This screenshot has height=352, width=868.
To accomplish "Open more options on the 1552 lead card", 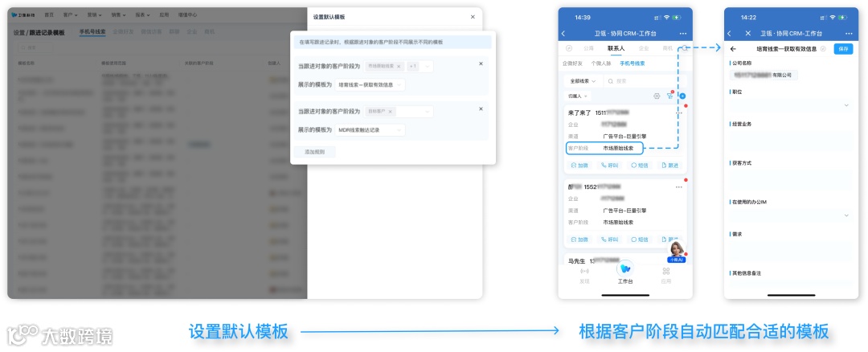I will [679, 187].
